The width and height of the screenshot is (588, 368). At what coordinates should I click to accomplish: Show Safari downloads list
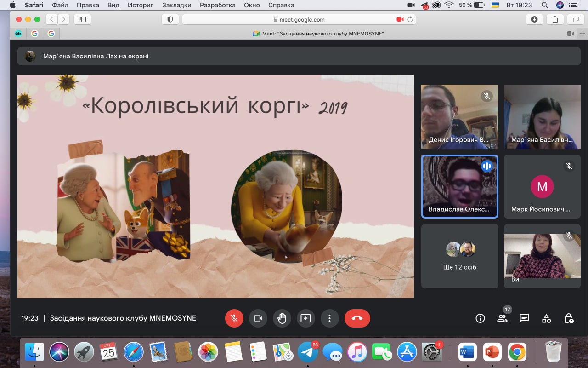534,19
